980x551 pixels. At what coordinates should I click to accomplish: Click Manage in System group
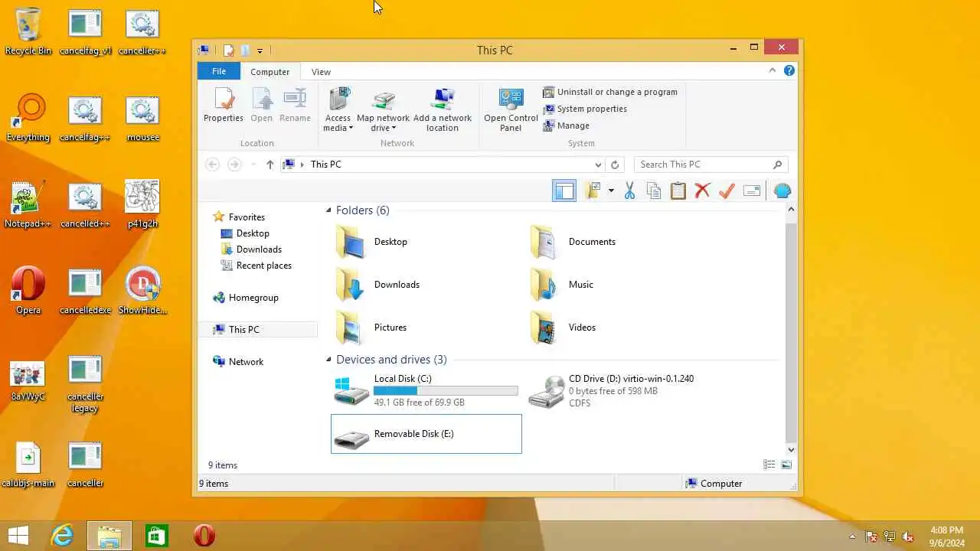pos(567,126)
